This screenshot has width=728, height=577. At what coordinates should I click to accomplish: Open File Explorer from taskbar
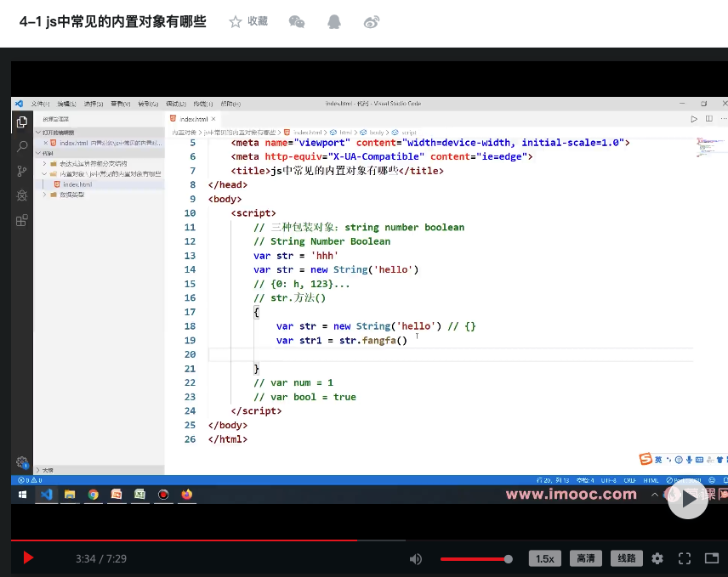point(70,495)
